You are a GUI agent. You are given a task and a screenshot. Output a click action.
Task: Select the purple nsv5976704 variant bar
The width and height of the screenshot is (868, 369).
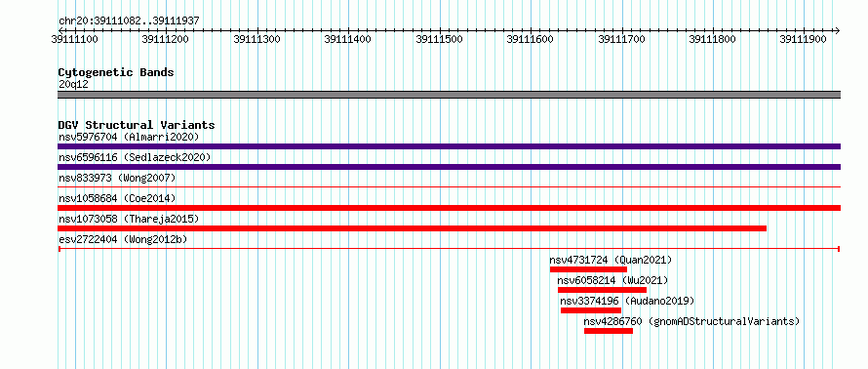click(x=449, y=146)
